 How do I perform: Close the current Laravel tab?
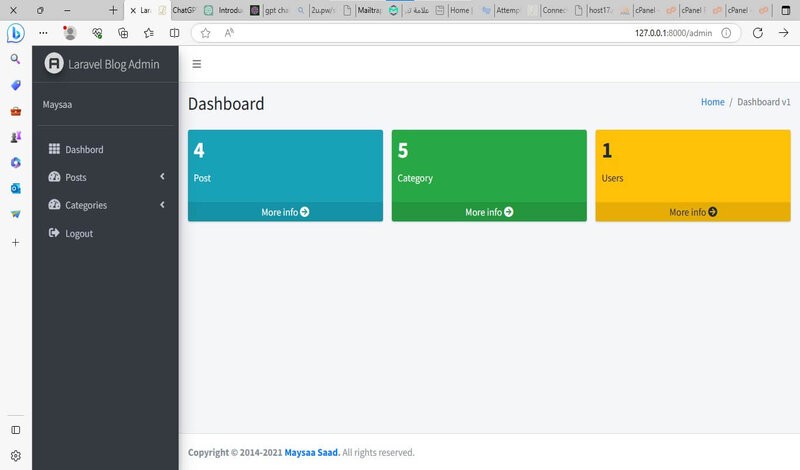pyautogui.click(x=133, y=10)
